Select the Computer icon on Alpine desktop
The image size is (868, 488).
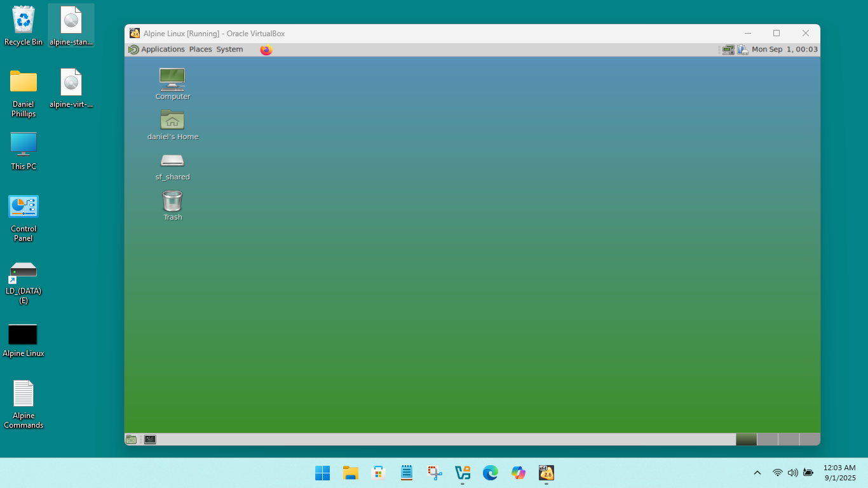[172, 85]
